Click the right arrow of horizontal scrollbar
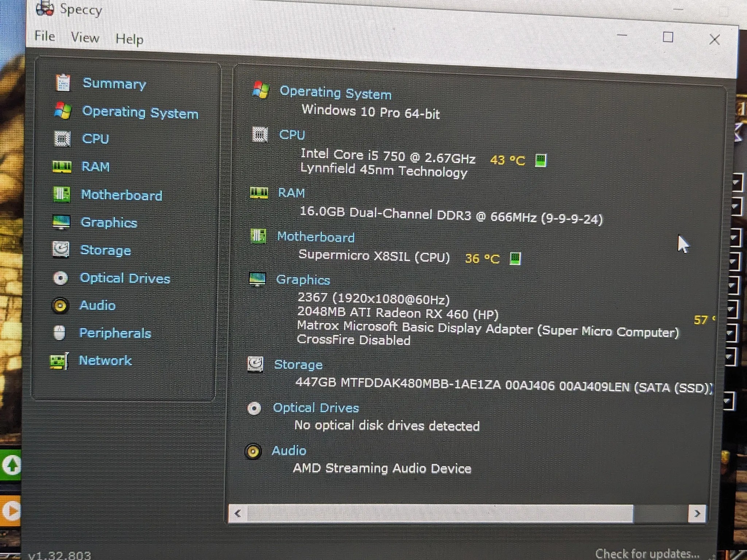The width and height of the screenshot is (747, 560). tap(697, 514)
